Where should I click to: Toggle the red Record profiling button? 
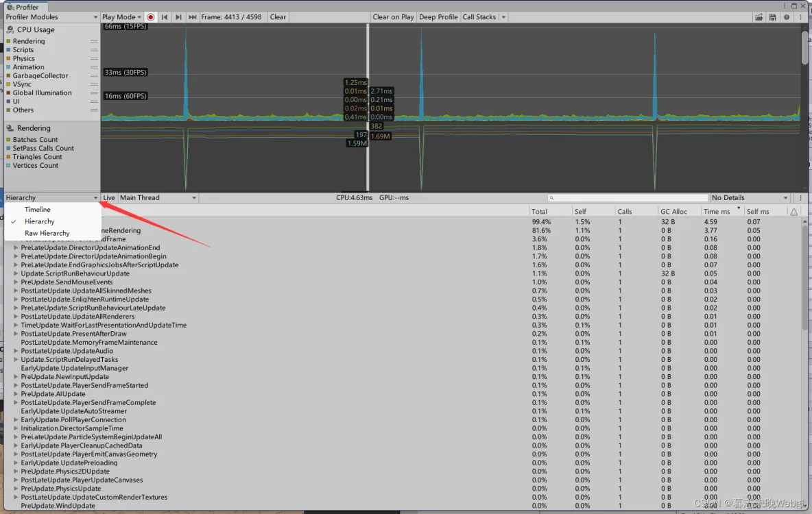151,17
